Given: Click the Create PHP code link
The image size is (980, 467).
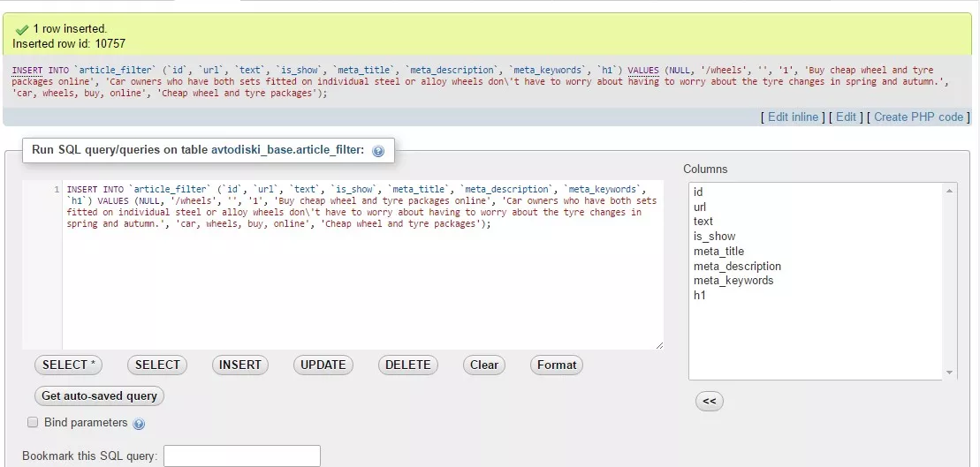Looking at the screenshot, I should coord(919,117).
